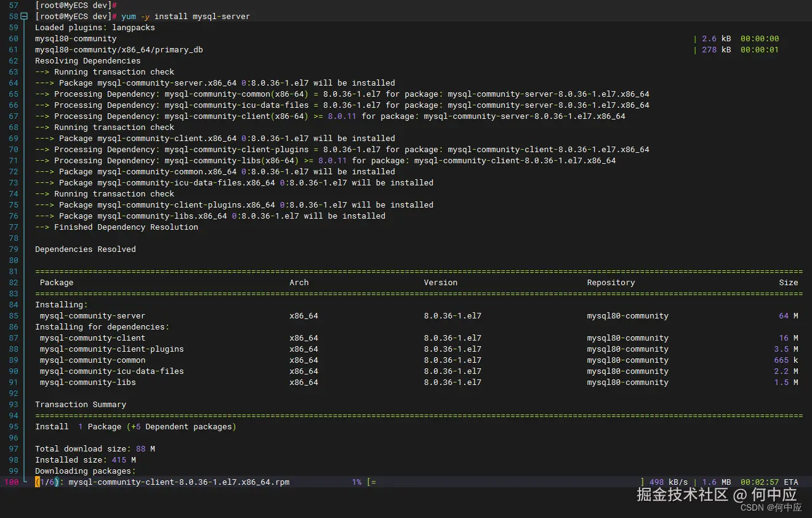This screenshot has width=812, height=518.
Task: Collapse the fold marker on line 58
Action: point(24,17)
